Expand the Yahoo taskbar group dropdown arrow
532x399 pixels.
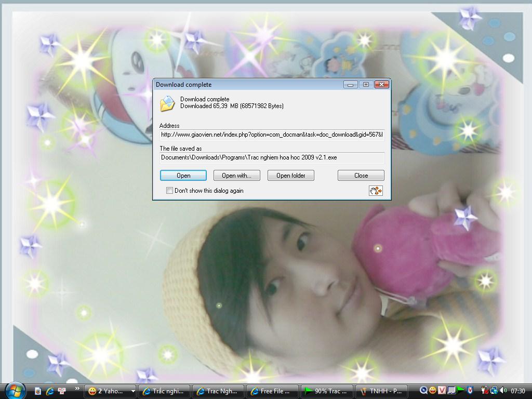pyautogui.click(x=133, y=391)
